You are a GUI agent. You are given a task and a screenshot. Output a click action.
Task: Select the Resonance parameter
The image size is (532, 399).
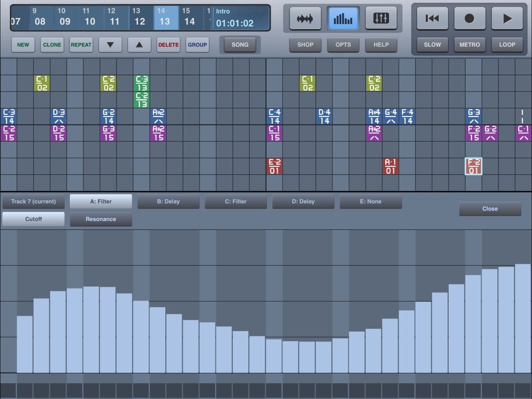pos(101,219)
